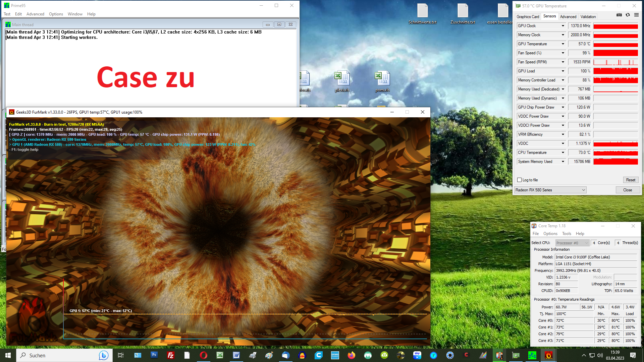
Task: Switch to the Graphics Card tab
Action: click(x=528, y=16)
